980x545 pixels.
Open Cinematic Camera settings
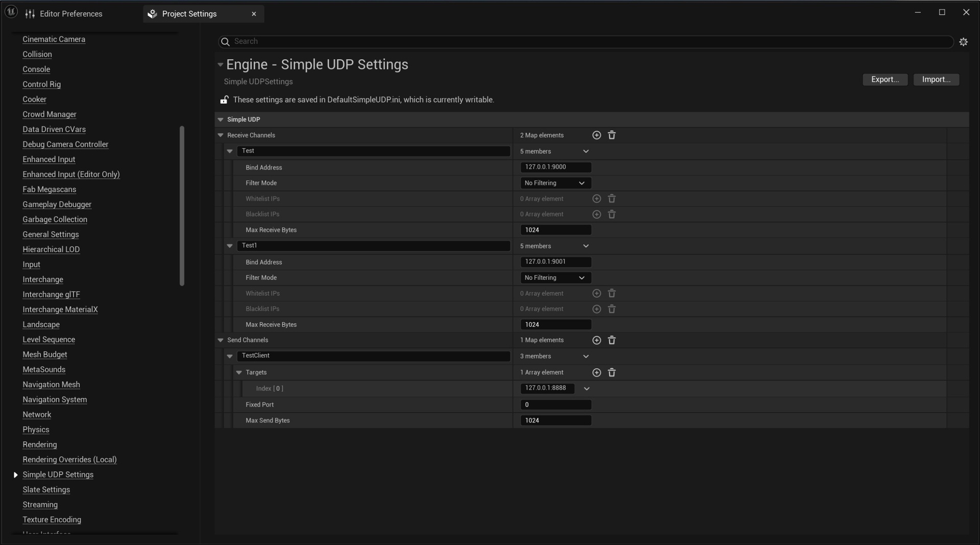pyautogui.click(x=54, y=39)
